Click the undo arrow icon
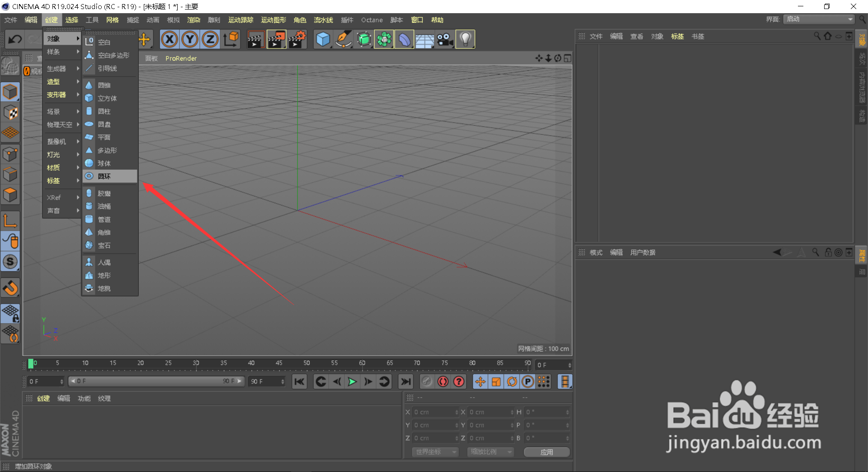The width and height of the screenshot is (868, 472). click(14, 39)
